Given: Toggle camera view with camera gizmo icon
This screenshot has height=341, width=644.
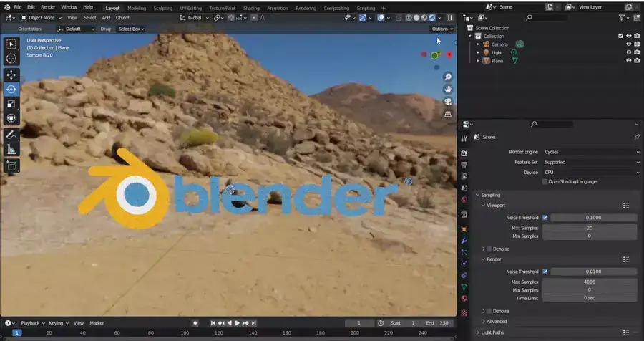Looking at the screenshot, I should 448,102.
